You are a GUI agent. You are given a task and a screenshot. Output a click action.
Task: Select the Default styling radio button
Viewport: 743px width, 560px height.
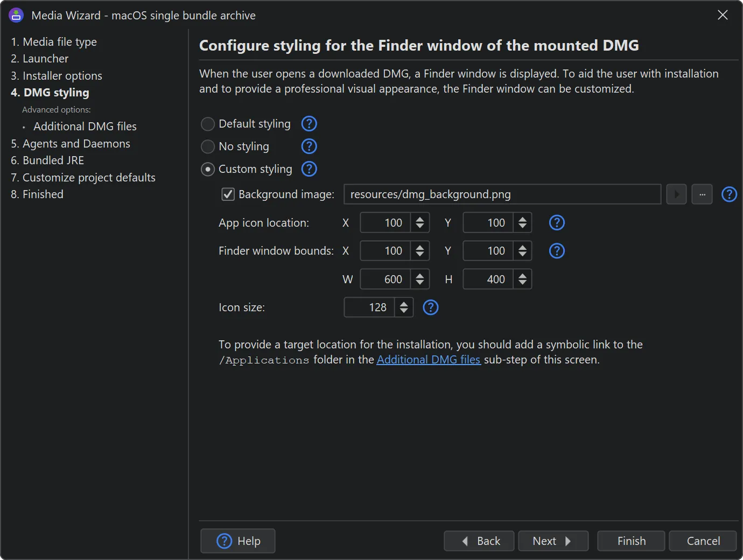click(x=208, y=124)
